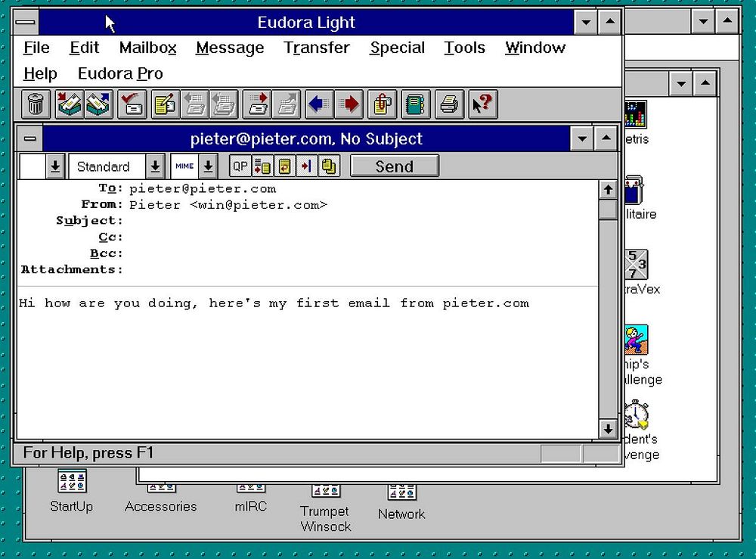The height and width of the screenshot is (559, 756).
Task: Click the context help arrow-question icon
Action: (x=482, y=104)
